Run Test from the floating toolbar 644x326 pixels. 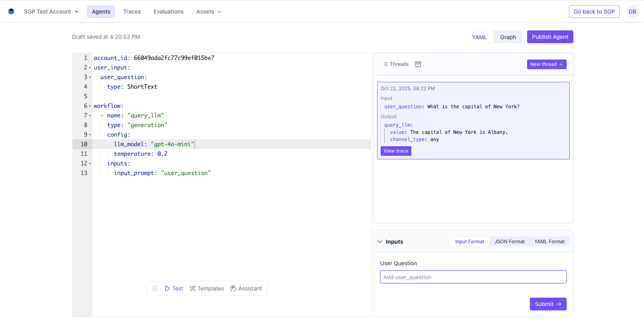(174, 288)
